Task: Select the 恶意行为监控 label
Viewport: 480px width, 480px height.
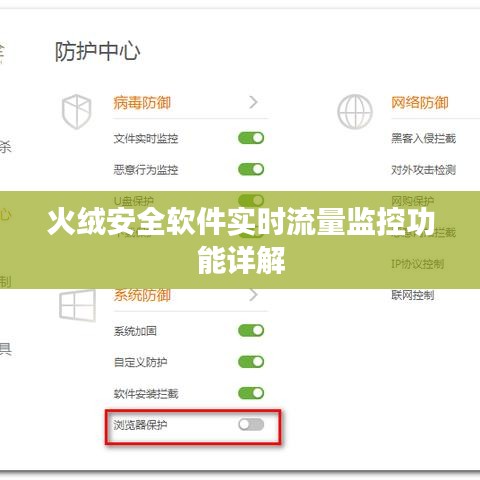Action: 146,170
